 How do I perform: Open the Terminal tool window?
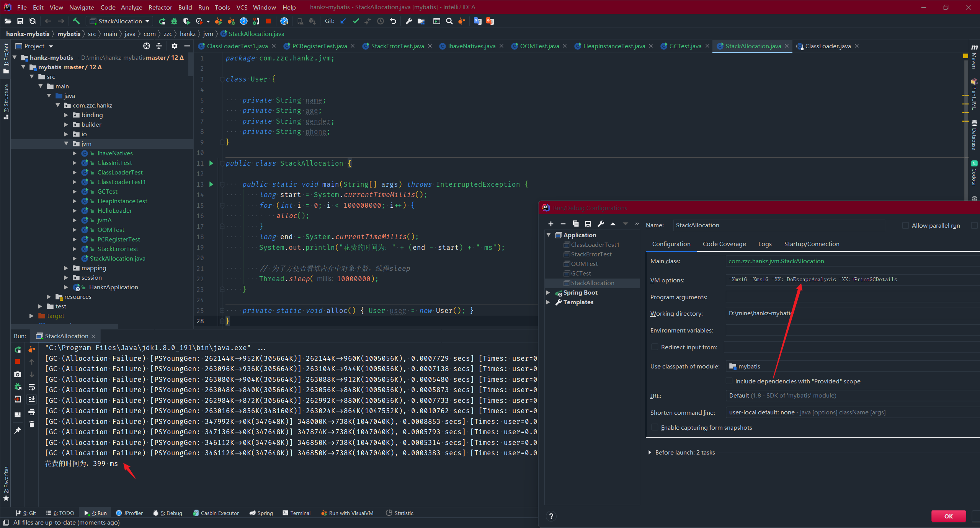[x=297, y=513]
